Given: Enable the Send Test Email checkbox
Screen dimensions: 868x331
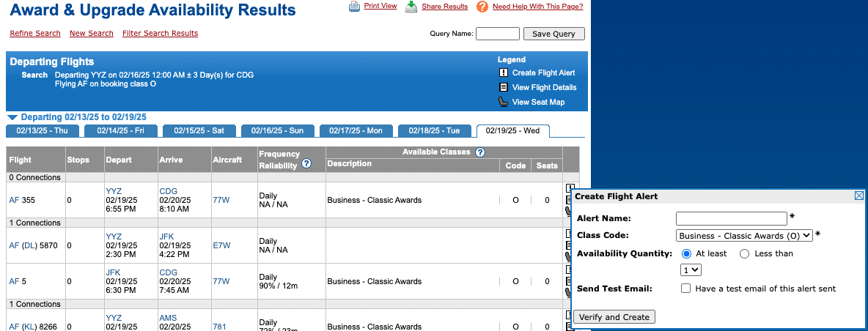Looking at the screenshot, I should (x=685, y=289).
